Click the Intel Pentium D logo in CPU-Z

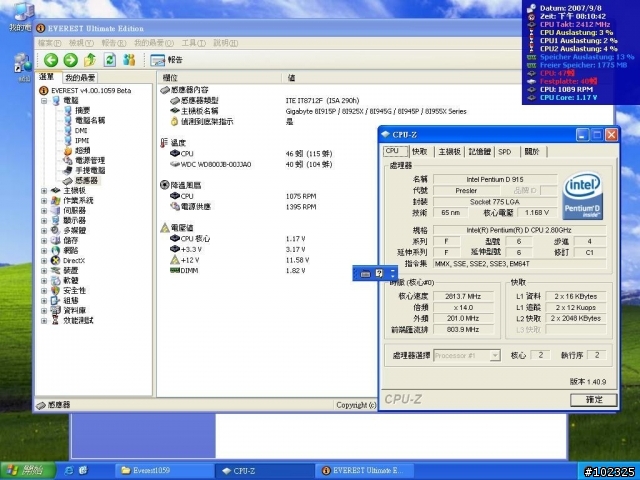point(582,196)
